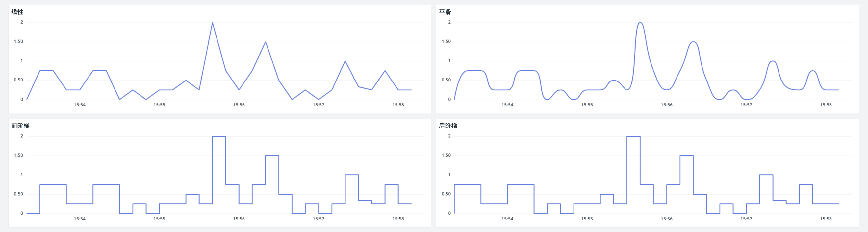Screen dimensions: 868x232
Task: Click the 15:54 axis label in 线性 chart
Action: click(x=80, y=105)
